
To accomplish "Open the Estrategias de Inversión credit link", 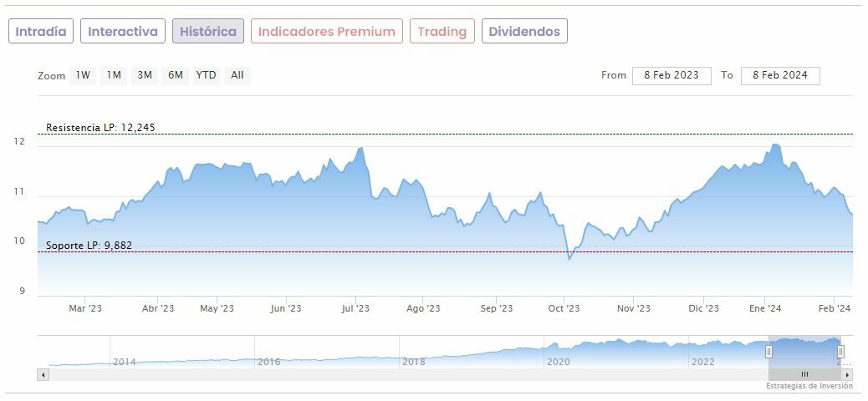I will [x=809, y=386].
